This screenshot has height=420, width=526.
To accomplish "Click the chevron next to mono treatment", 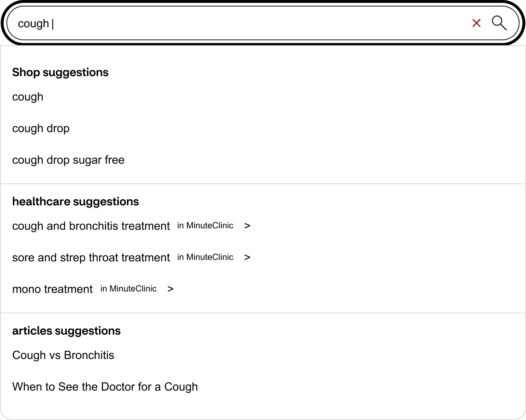I will [x=170, y=289].
